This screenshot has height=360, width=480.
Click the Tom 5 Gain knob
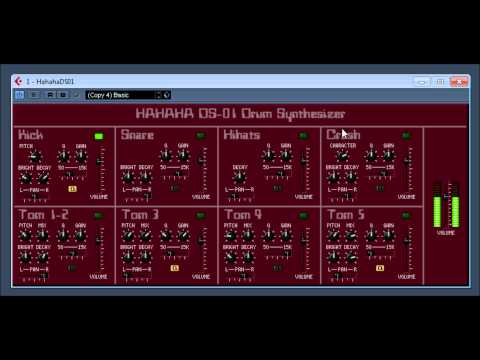point(389,236)
